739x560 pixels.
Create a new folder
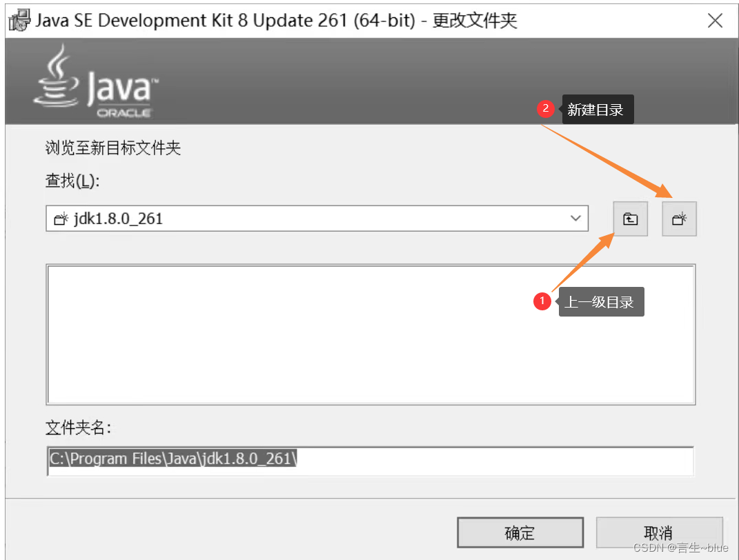679,219
